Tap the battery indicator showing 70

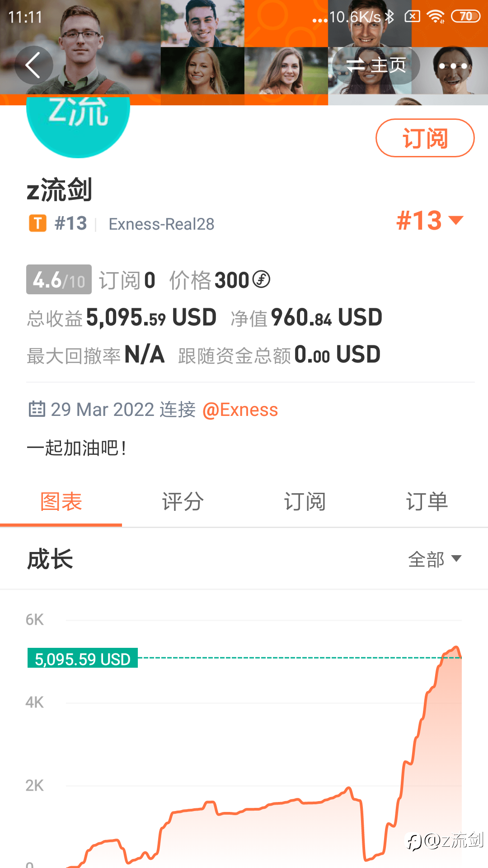pyautogui.click(x=465, y=17)
